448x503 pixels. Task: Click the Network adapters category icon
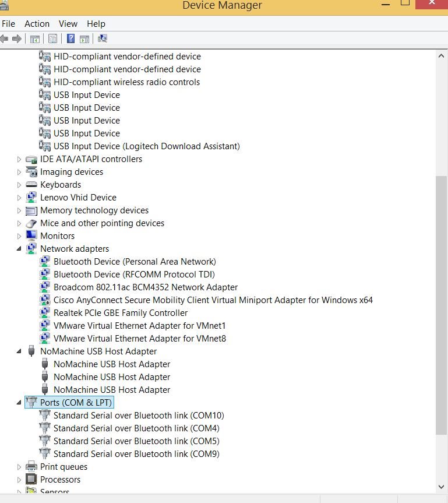pyautogui.click(x=31, y=249)
